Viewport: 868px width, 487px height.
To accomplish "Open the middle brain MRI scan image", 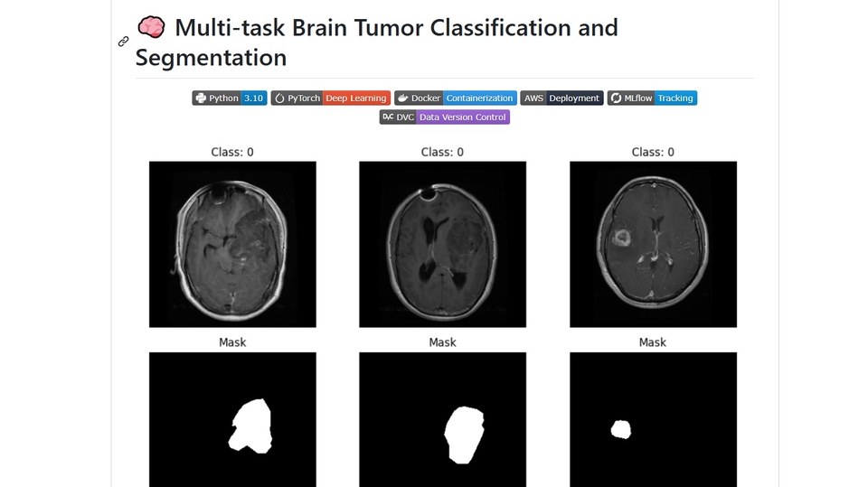I will pos(442,244).
